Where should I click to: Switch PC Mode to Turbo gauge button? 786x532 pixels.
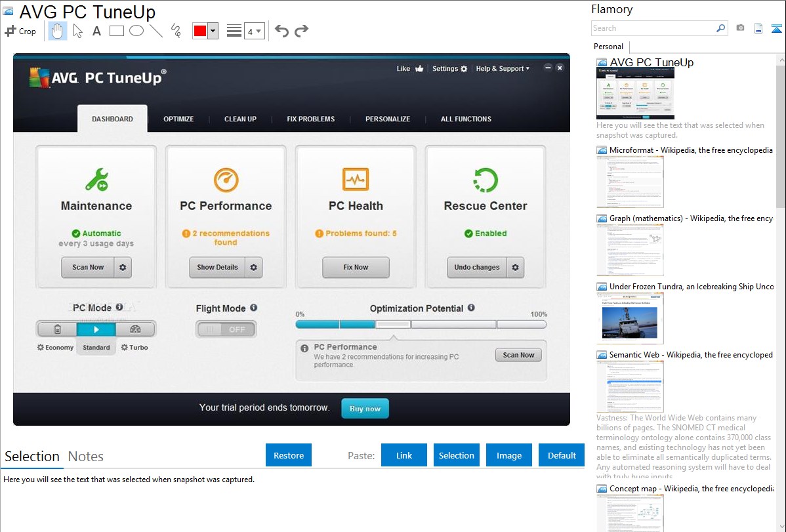pos(135,329)
